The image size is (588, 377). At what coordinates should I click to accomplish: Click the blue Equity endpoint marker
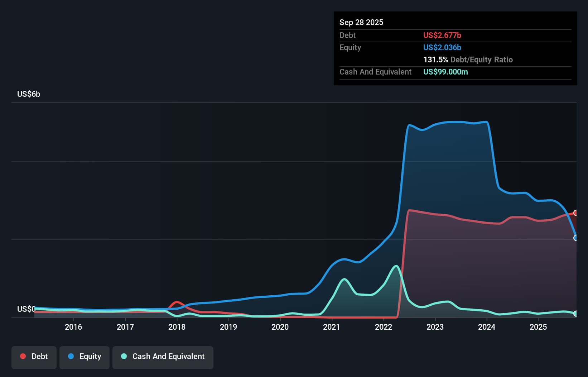pos(576,238)
